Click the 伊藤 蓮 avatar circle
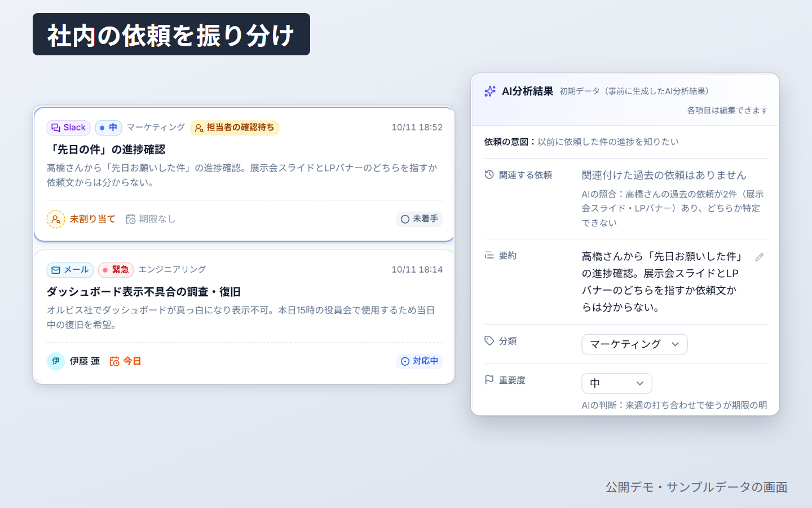This screenshot has width=812, height=508. point(56,361)
